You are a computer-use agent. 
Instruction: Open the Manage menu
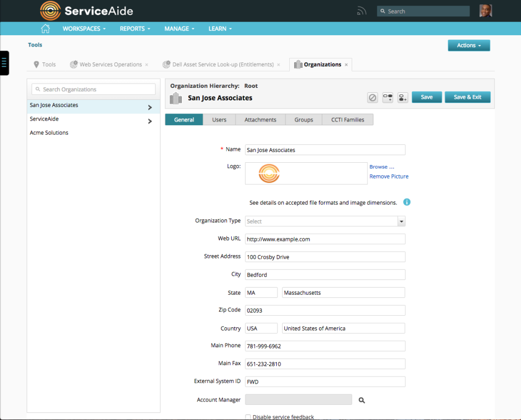(x=180, y=29)
